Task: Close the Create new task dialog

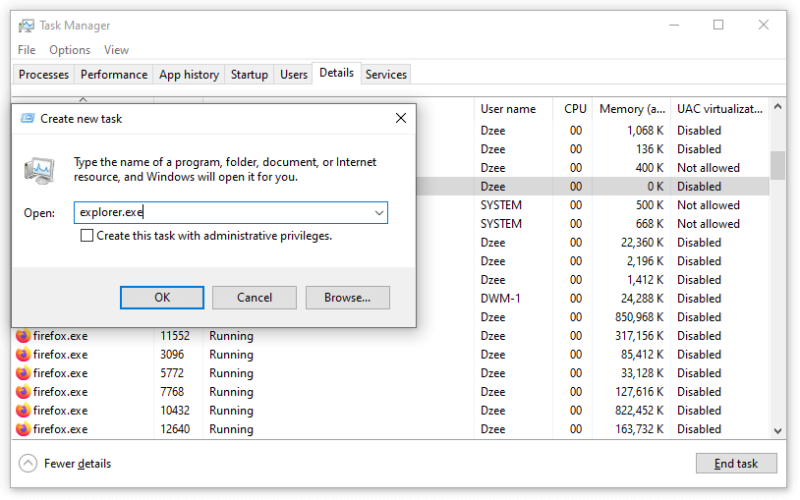Action: 401,118
